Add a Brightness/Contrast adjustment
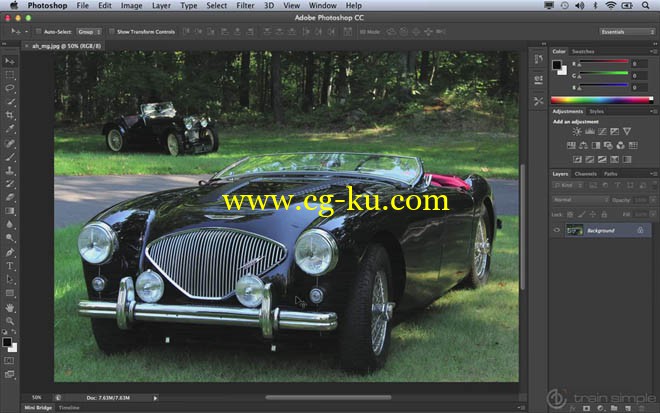This screenshot has height=413, width=660. point(577,131)
